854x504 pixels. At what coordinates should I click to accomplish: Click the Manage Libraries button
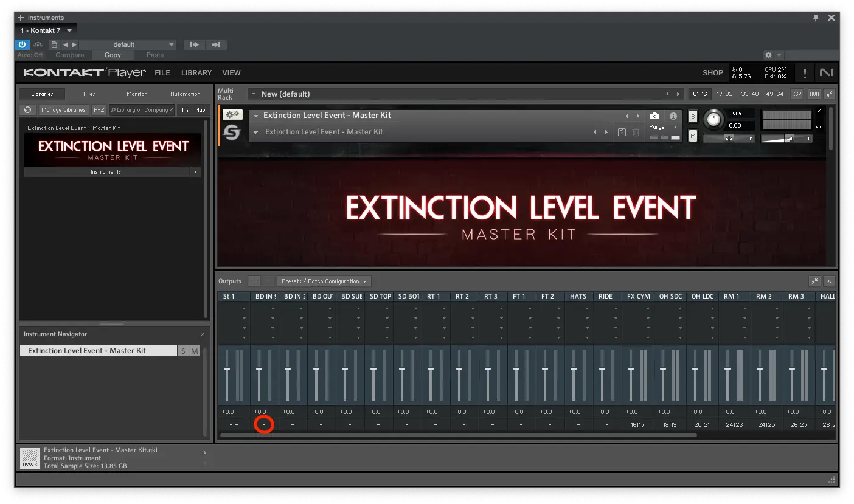pyautogui.click(x=63, y=110)
